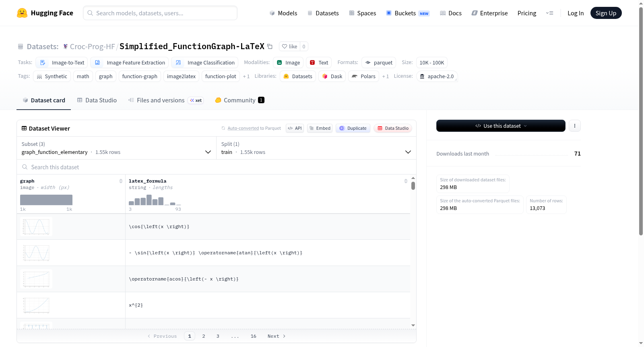Expand the Subset graph_function_elementary dropdown
The width and height of the screenshot is (644, 347).
116,148
